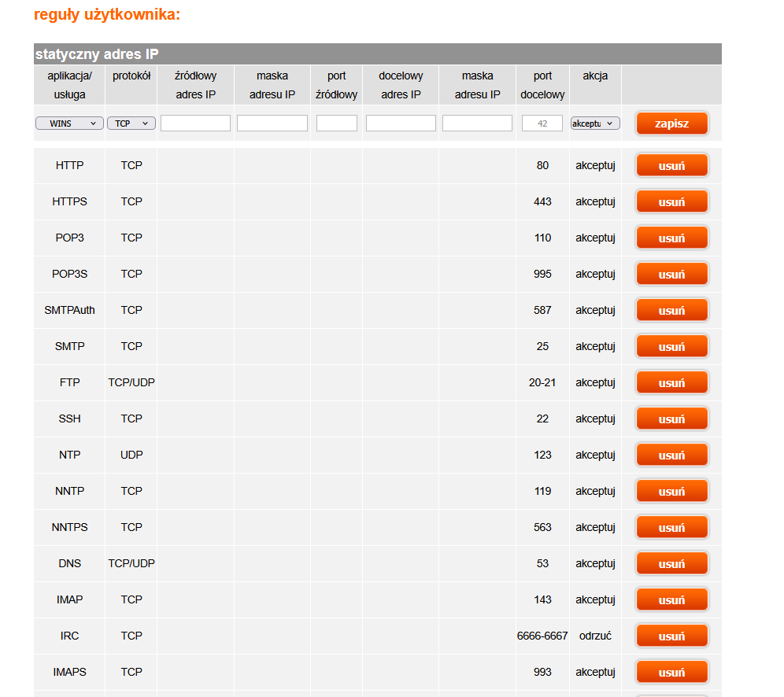Screen dimensions: 784x697
Task: Click the źródłowy adres IP input field
Action: pos(195,124)
